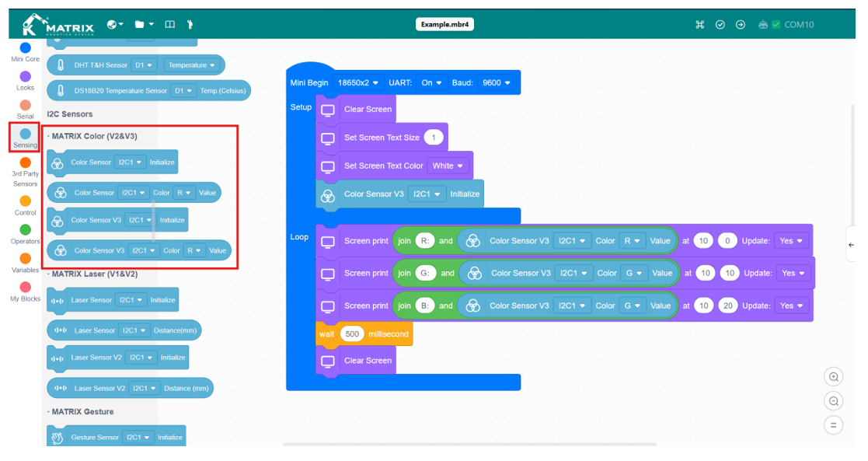
Task: Open the Variables block category
Action: pyautogui.click(x=26, y=264)
